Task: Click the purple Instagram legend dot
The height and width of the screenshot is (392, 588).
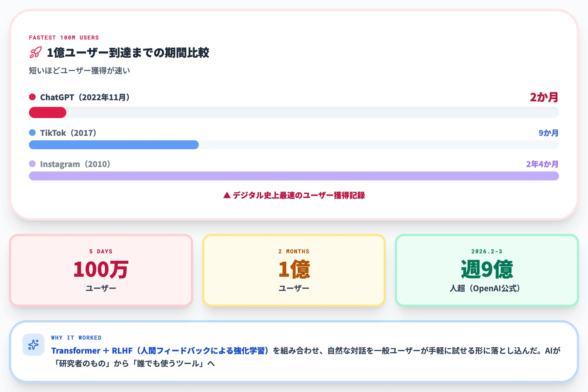Action: [x=32, y=164]
